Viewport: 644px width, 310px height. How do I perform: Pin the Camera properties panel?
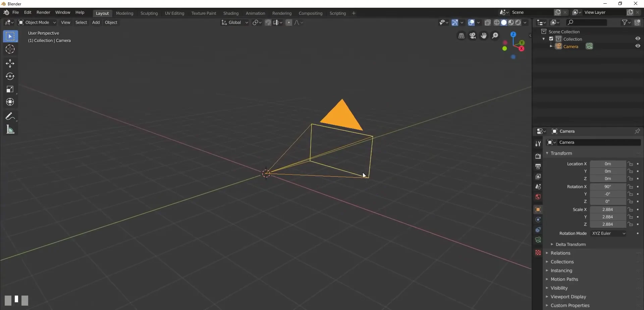point(637,131)
